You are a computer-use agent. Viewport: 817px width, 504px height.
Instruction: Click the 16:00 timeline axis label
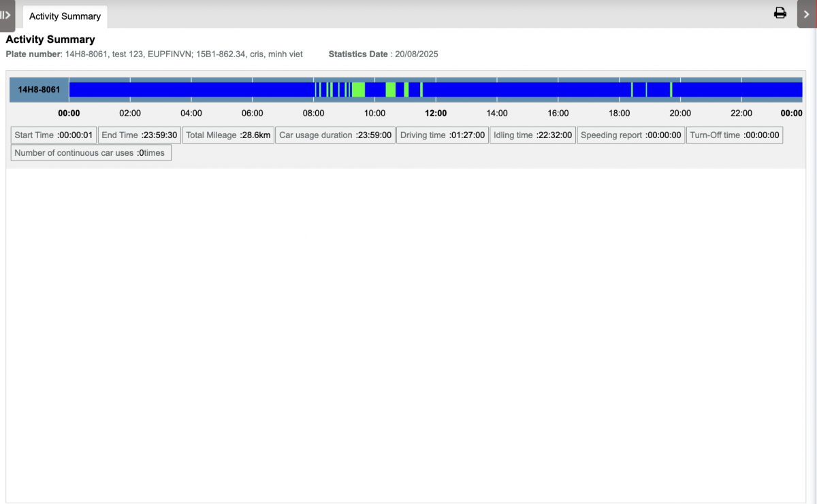558,114
